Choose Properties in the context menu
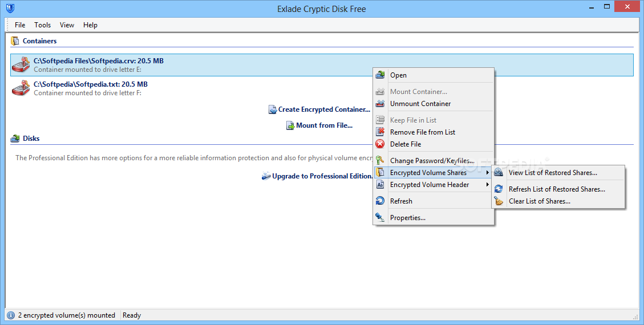The width and height of the screenshot is (644, 325). pyautogui.click(x=434, y=217)
